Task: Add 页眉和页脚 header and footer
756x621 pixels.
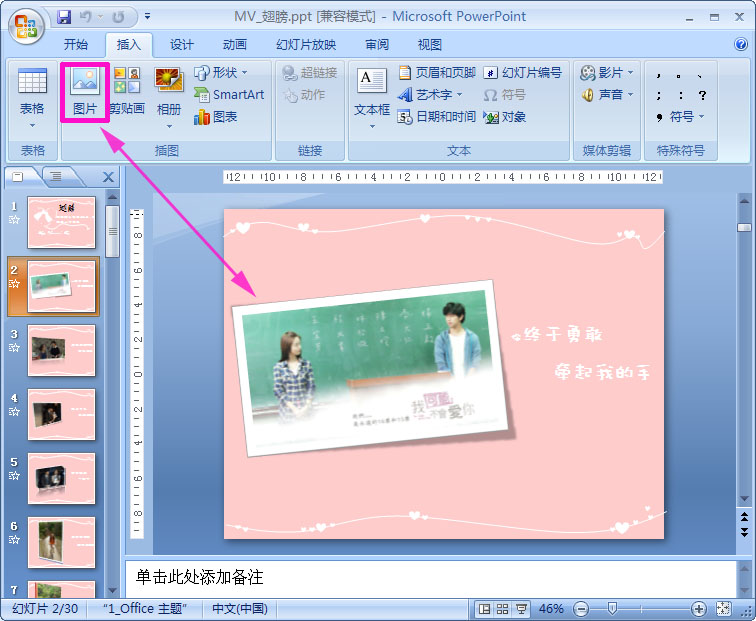Action: 437,73
